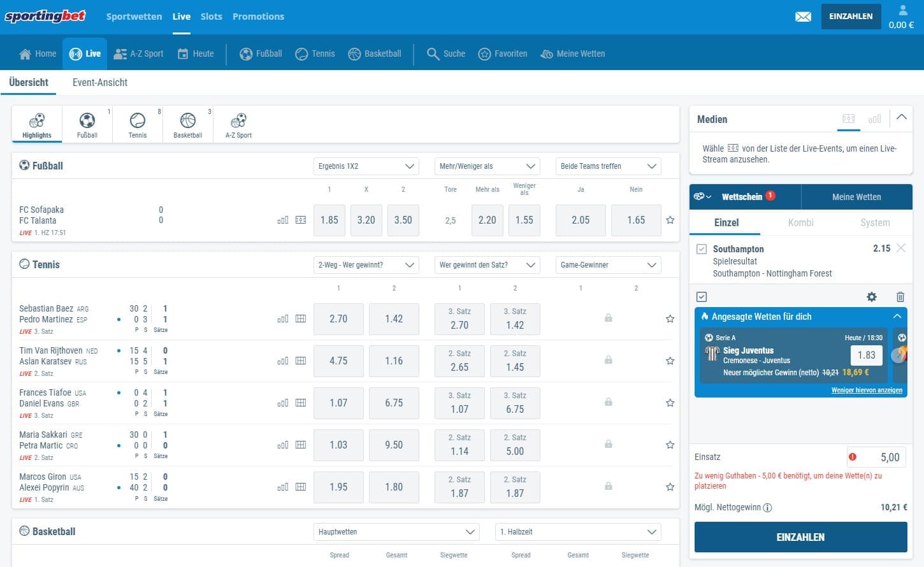Select Beide Teams treffen Ja 2.05
The image size is (924, 567).
coord(581,220)
